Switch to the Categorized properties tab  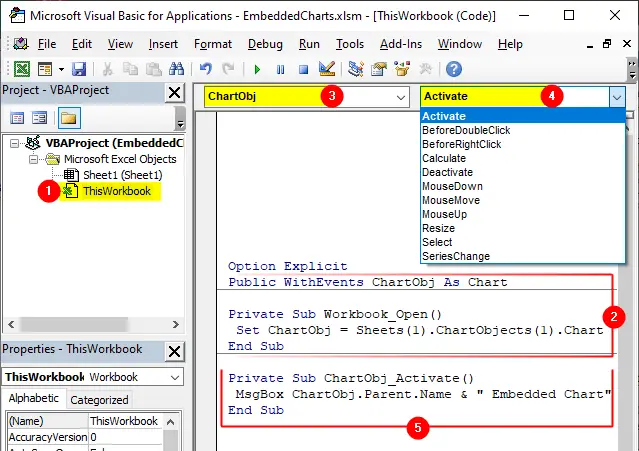pos(99,400)
